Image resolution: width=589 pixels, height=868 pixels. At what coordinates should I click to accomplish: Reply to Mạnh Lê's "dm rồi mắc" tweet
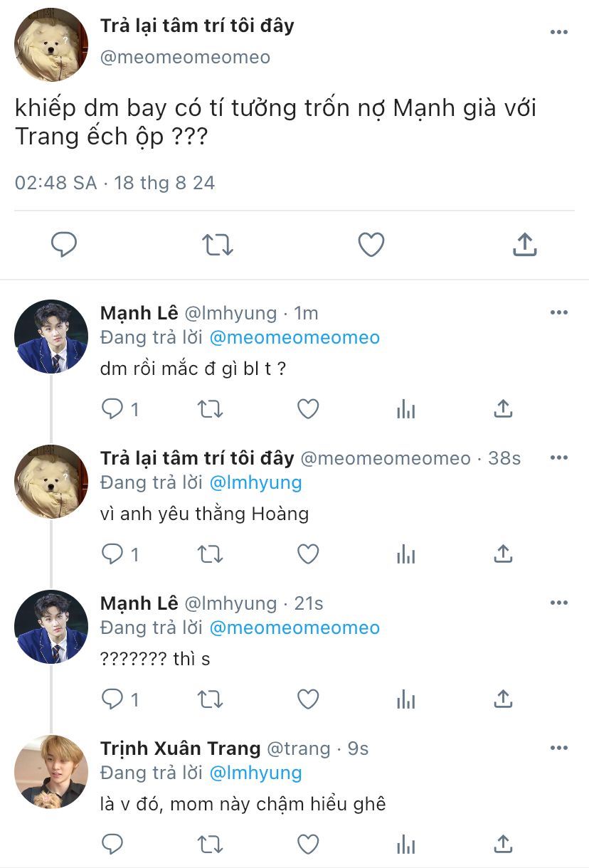(113, 409)
